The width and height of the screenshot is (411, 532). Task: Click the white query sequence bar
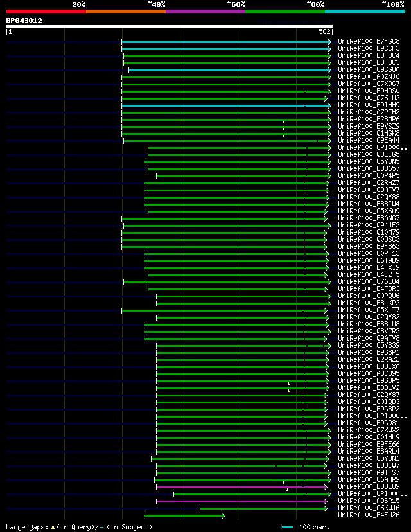(x=169, y=26)
